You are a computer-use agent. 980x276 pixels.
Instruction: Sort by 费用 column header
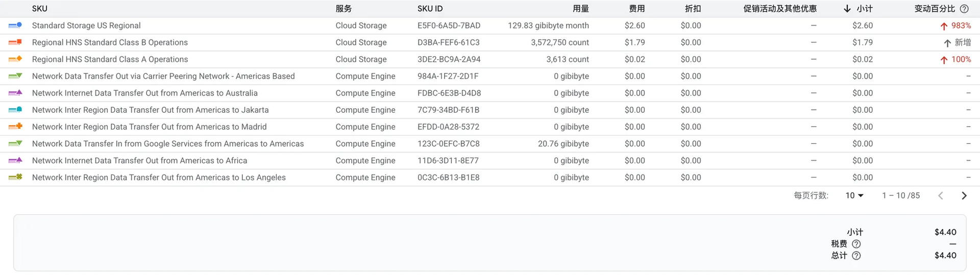tap(636, 9)
